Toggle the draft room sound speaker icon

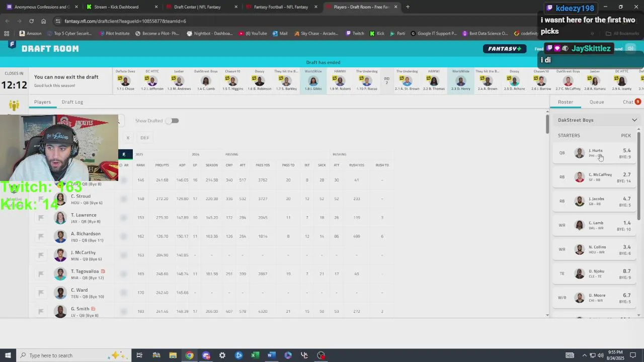(x=630, y=49)
